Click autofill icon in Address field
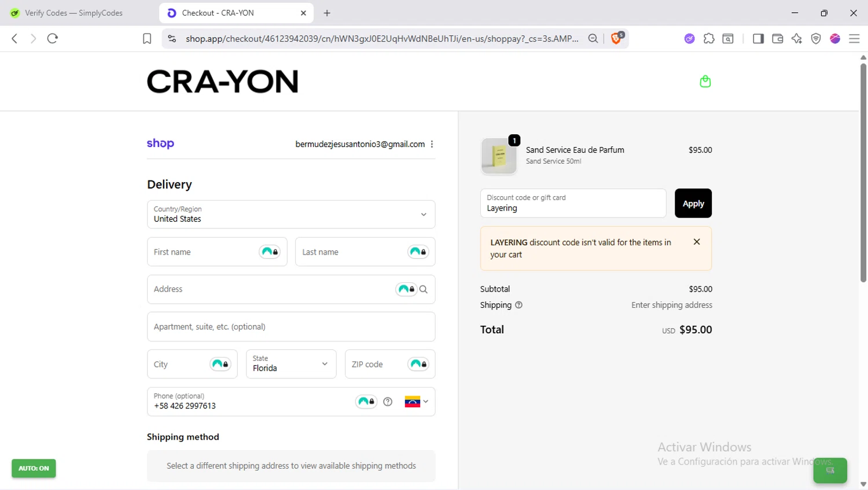The width and height of the screenshot is (868, 490). (x=406, y=289)
